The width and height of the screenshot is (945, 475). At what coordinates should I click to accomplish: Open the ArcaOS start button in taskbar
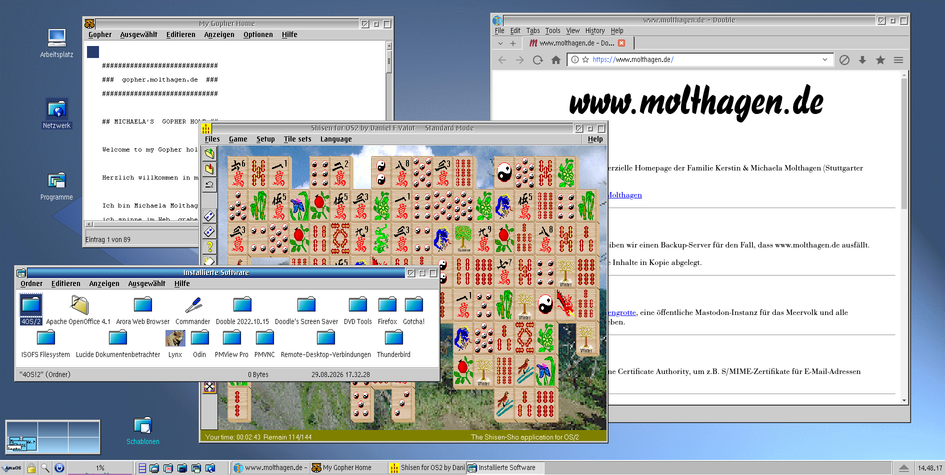11,468
